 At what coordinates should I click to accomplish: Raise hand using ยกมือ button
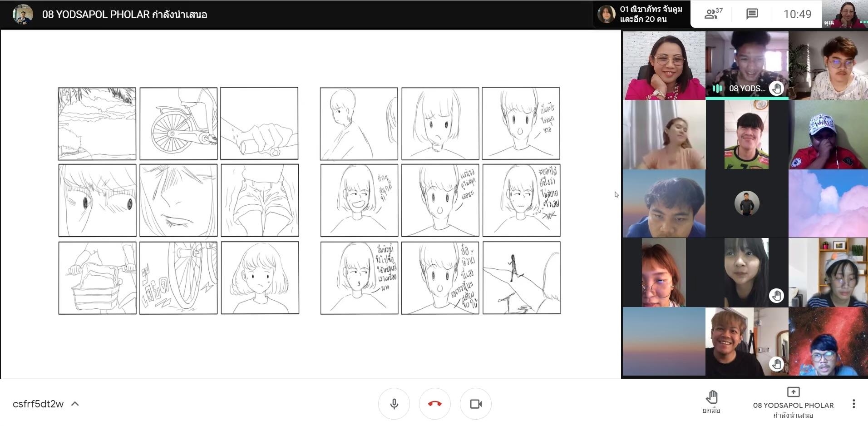click(x=711, y=402)
